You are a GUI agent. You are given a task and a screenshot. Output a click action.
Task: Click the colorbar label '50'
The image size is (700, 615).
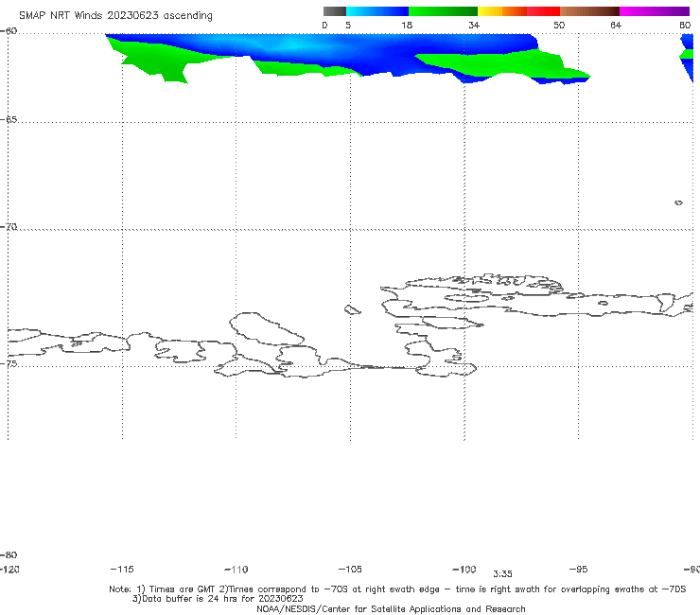point(559,25)
